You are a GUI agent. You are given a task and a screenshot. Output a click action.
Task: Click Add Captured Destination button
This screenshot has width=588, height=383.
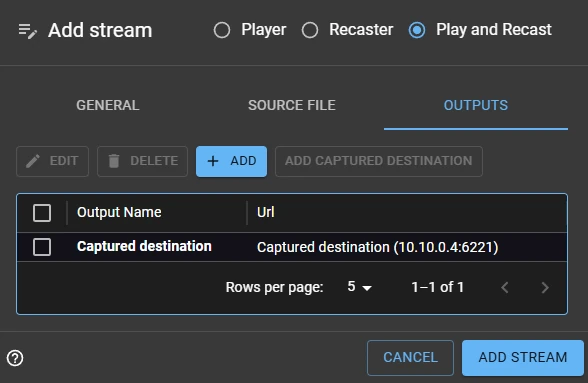379,161
